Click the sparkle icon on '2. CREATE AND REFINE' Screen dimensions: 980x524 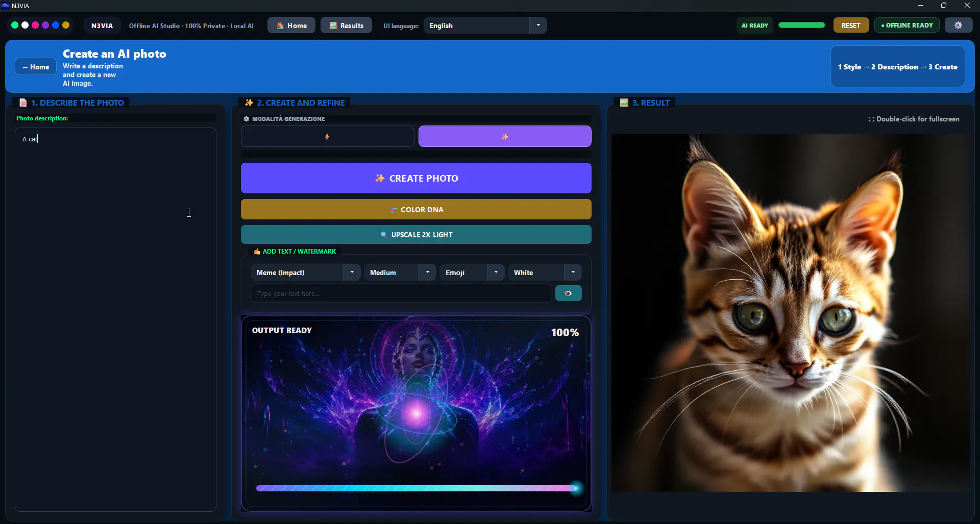click(x=249, y=103)
